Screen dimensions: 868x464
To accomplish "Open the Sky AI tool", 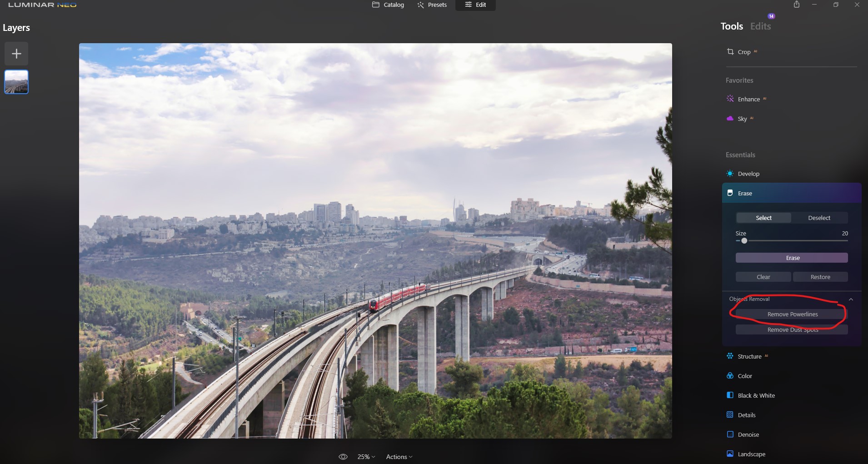I will click(x=743, y=119).
